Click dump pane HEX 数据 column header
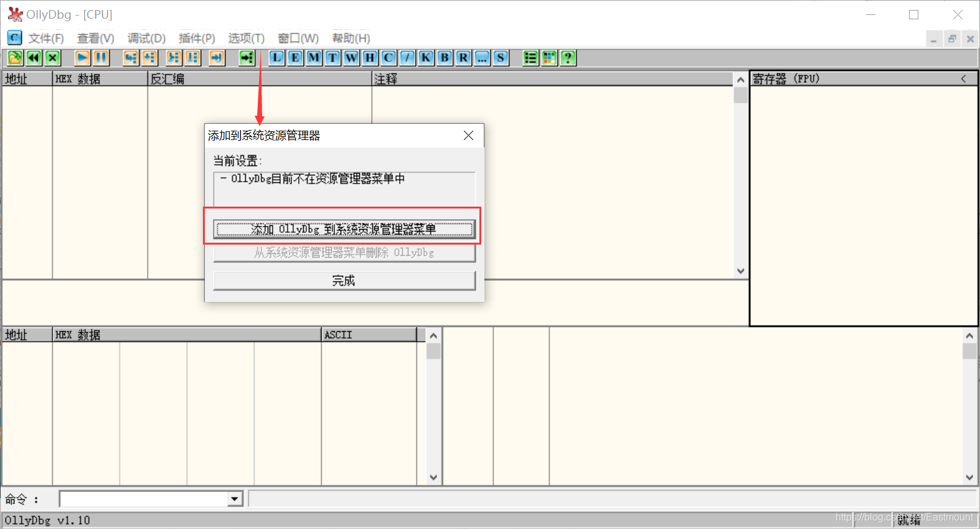 [187, 335]
